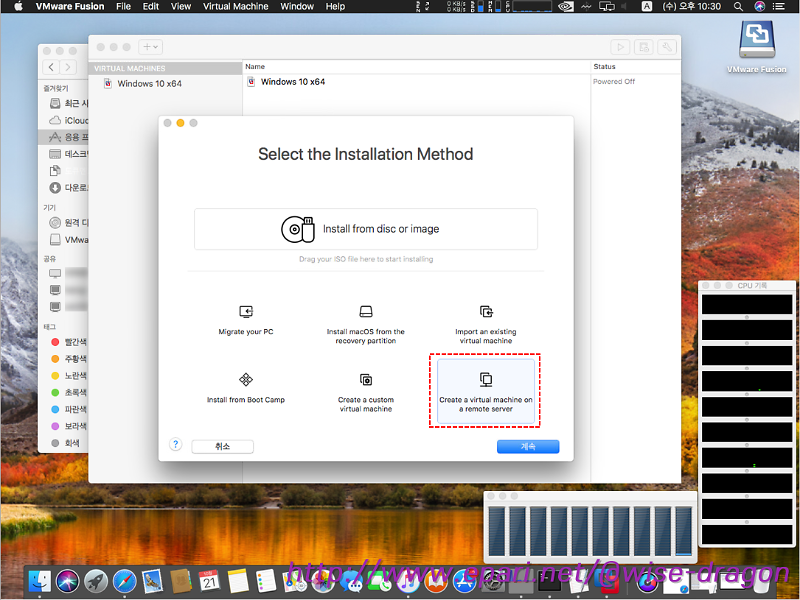Open the Window menu
The width and height of the screenshot is (800, 600).
[x=297, y=7]
